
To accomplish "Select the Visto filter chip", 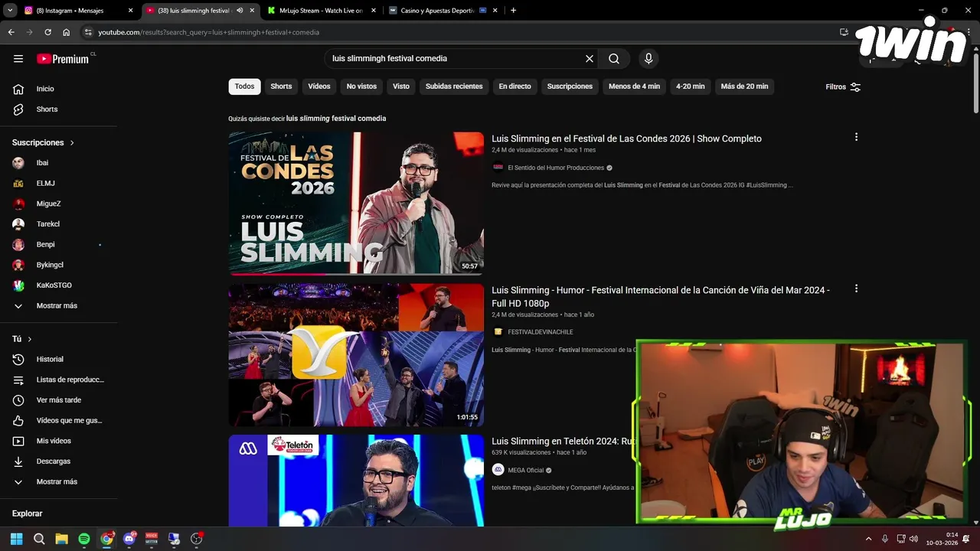I will 401,86.
